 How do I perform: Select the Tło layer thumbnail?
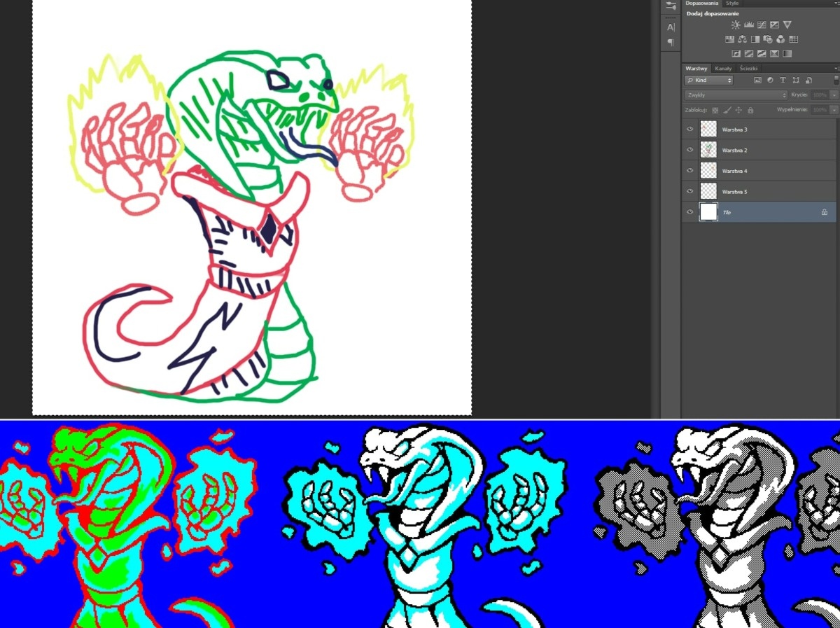709,211
